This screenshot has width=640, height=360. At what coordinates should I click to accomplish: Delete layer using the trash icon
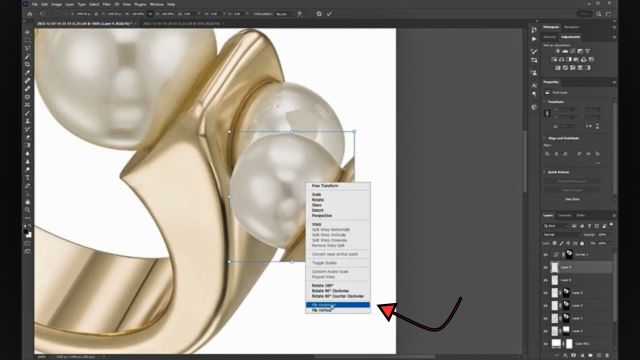[607, 356]
